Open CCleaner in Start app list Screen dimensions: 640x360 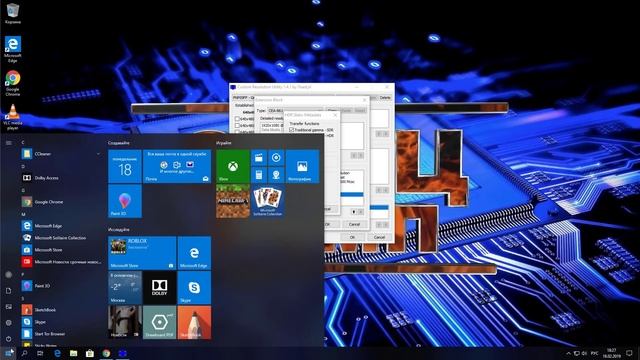click(61, 154)
